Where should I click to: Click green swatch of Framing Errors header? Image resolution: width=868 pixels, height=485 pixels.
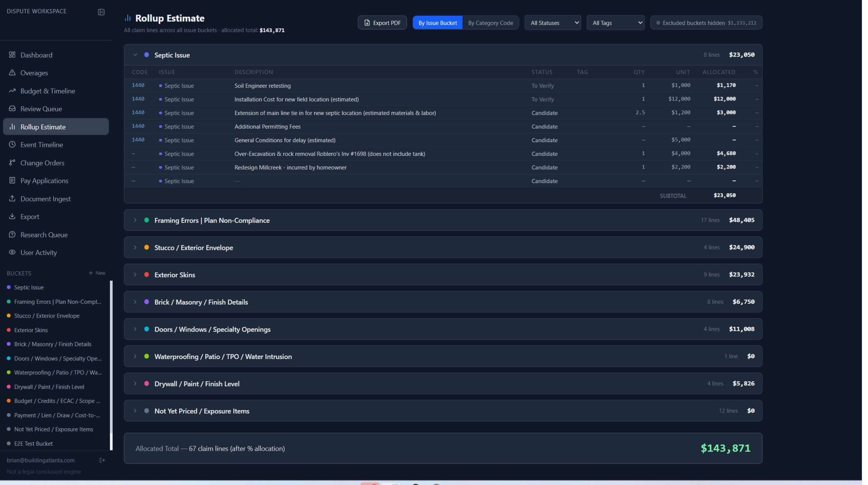point(147,220)
